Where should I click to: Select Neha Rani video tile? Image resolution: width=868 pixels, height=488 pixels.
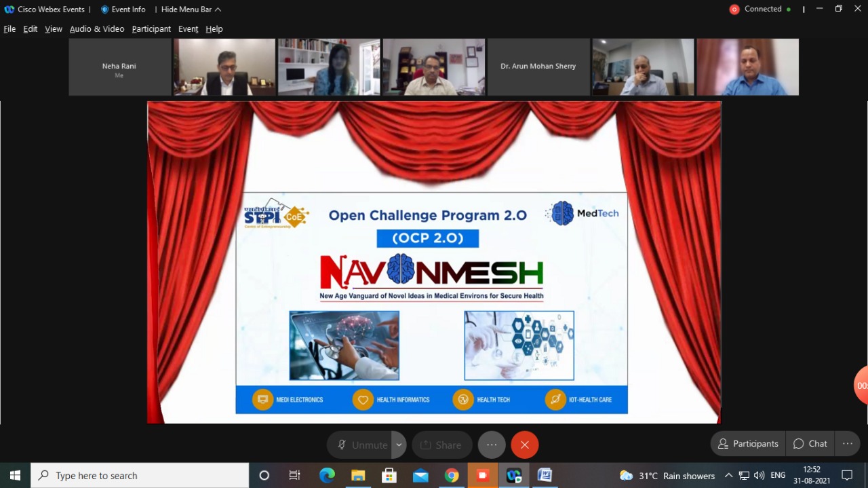click(x=119, y=67)
